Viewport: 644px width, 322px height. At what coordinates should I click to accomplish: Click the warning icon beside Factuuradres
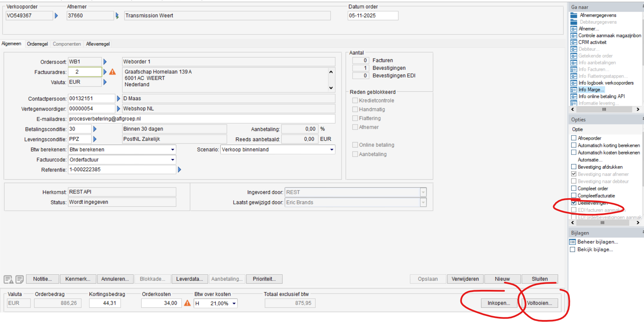pos(112,72)
